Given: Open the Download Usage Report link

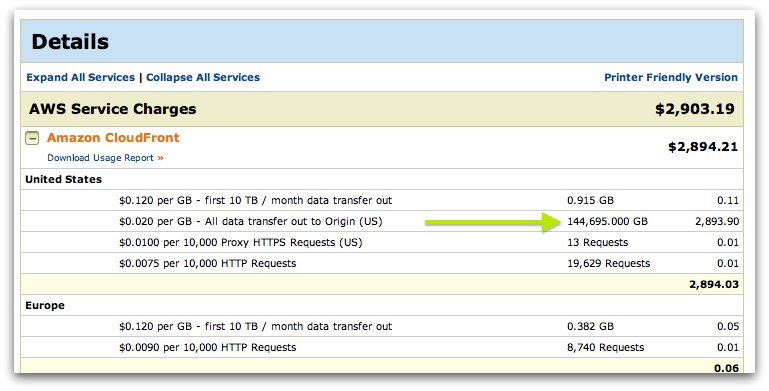Looking at the screenshot, I should click(x=105, y=158).
